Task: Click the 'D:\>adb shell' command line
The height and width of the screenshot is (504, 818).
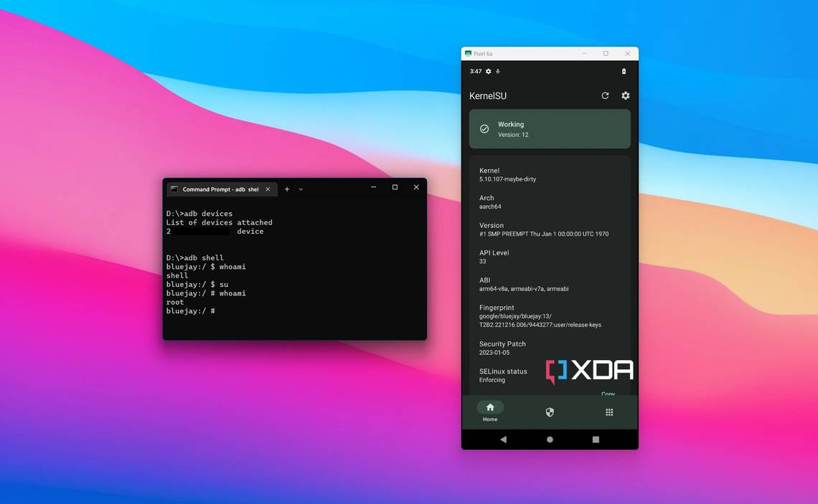Action: [x=194, y=258]
